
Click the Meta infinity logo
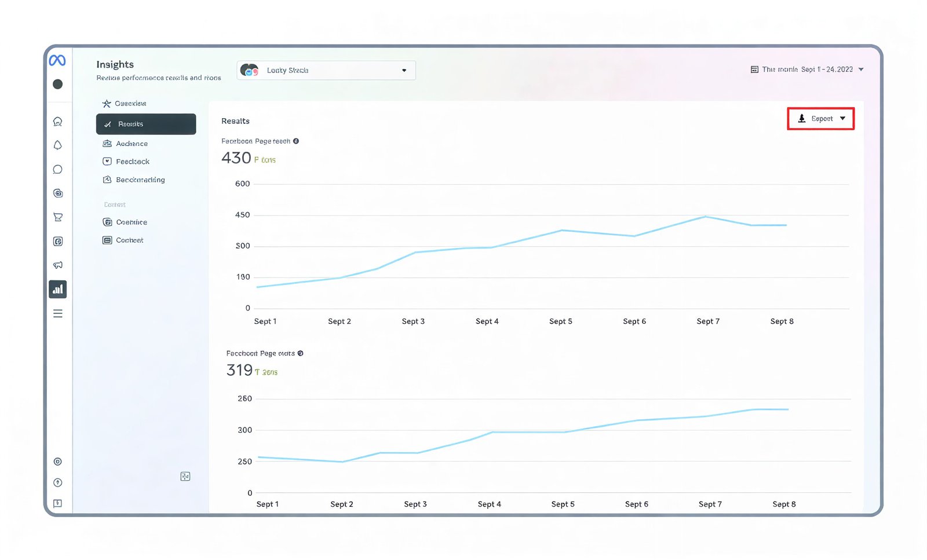57,60
